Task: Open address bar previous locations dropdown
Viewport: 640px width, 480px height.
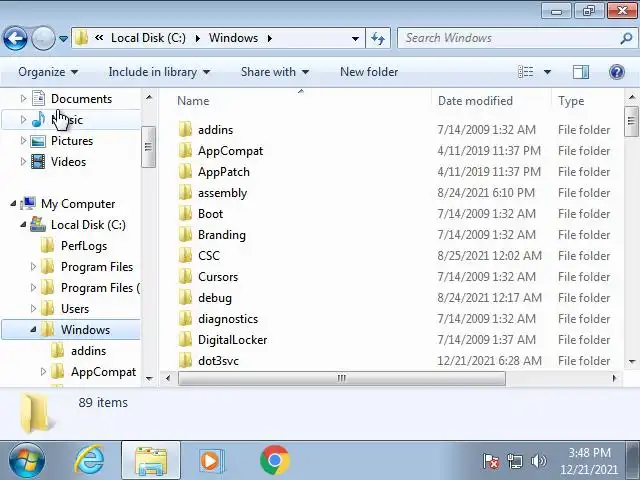Action: click(355, 39)
